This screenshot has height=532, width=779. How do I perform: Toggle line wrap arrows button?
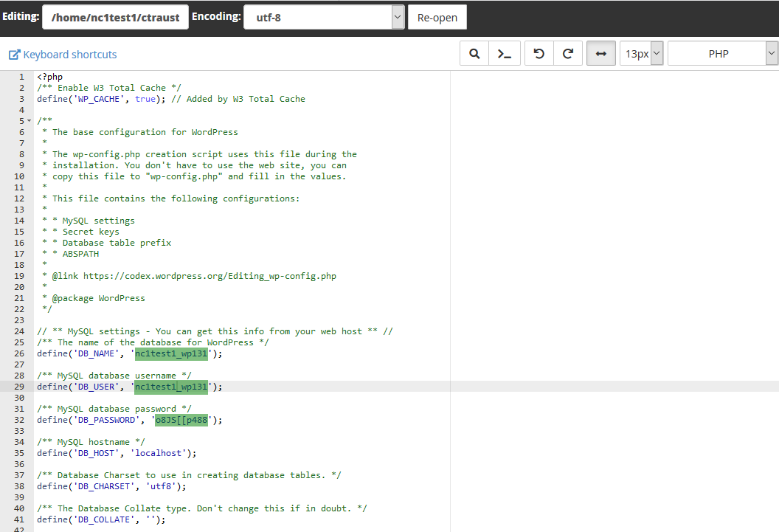(601, 54)
